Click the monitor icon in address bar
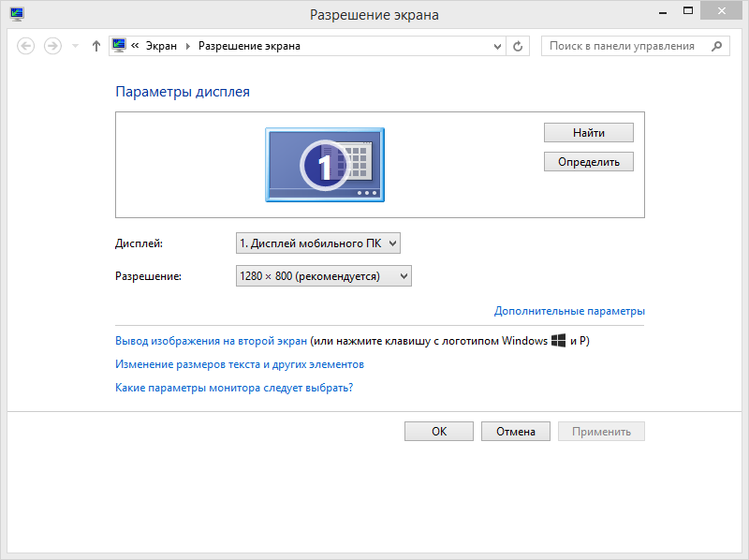The image size is (749, 560). tap(119, 45)
